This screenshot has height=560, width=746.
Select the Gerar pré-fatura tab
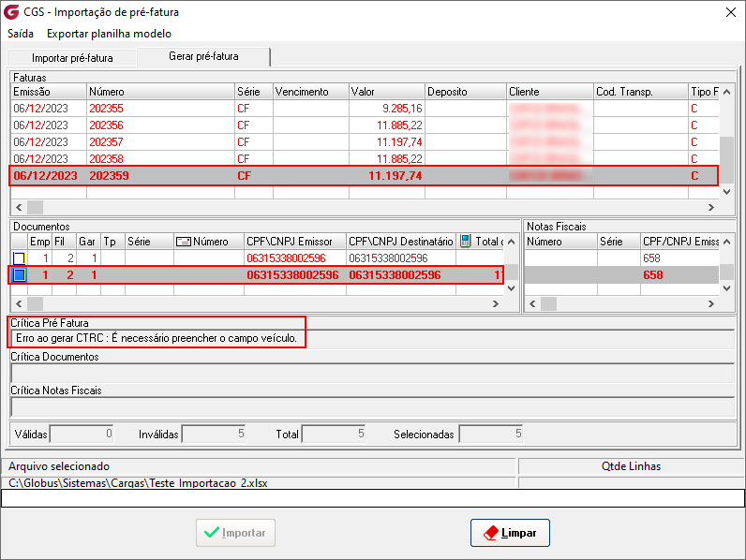pos(203,56)
